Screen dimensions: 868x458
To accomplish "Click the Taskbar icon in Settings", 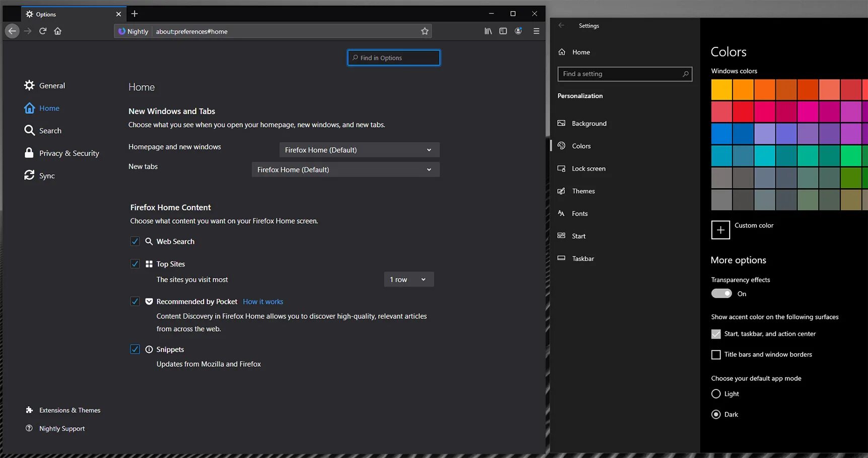I will (x=561, y=258).
